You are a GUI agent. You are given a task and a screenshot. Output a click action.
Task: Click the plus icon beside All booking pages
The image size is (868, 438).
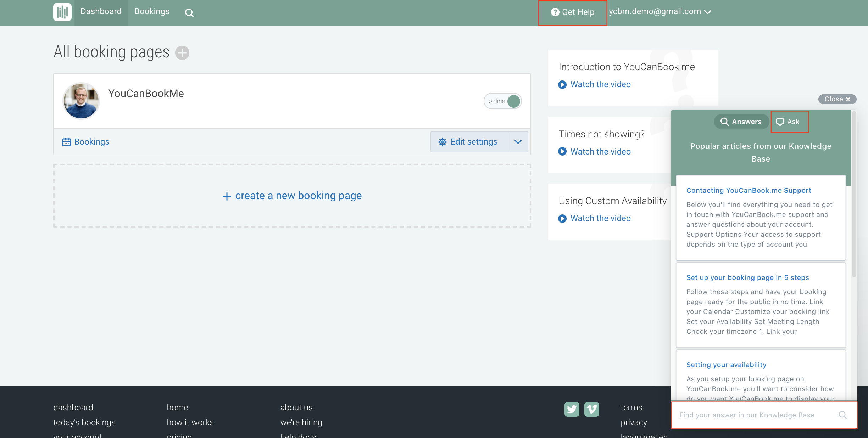tap(182, 52)
